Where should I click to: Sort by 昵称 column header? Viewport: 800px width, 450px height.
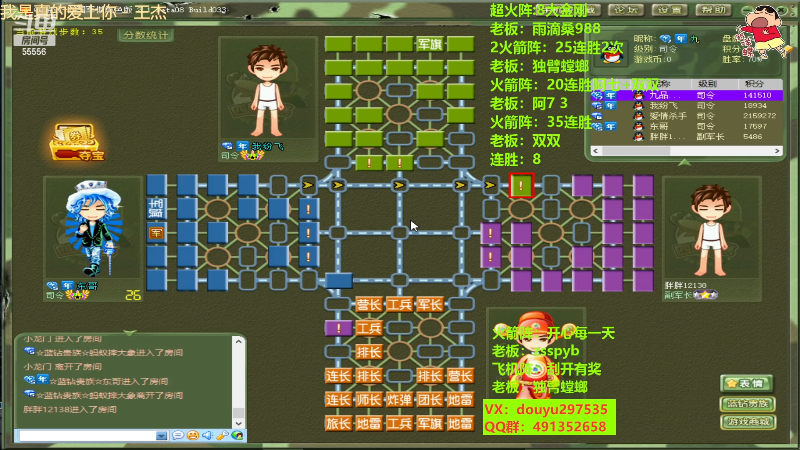coord(662,84)
